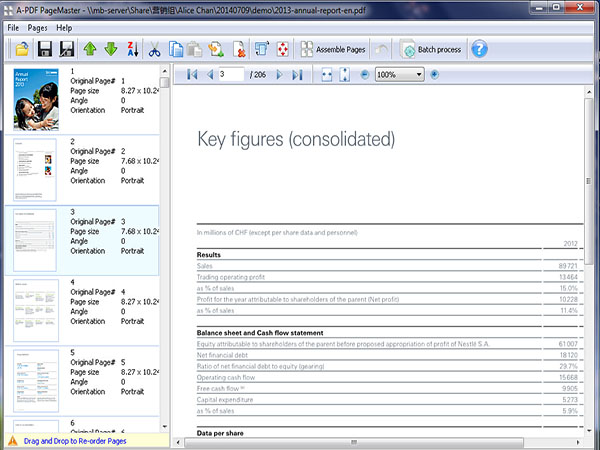Click the Assemble Pages button
600x450 pixels.
pos(333,49)
